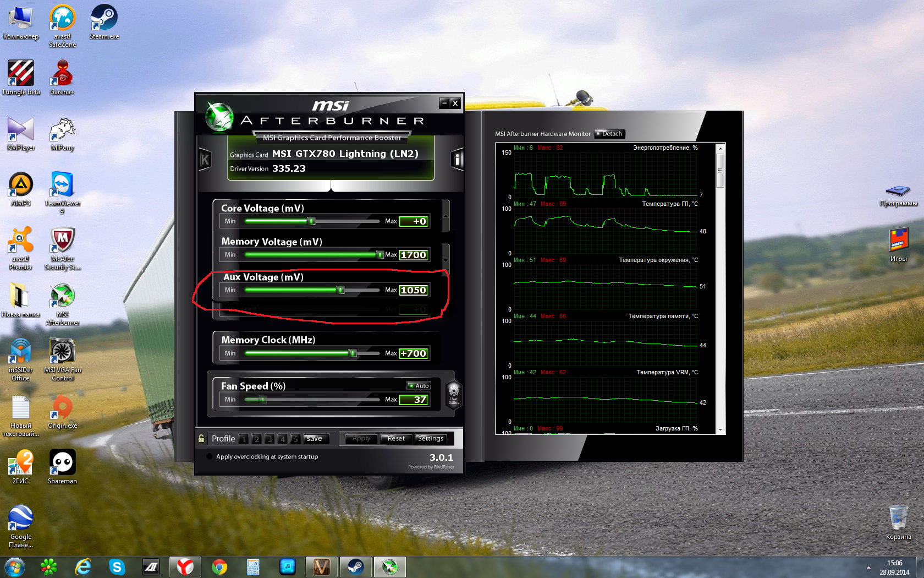The height and width of the screenshot is (578, 924).
Task: Click the profile lock icon
Action: click(x=201, y=438)
